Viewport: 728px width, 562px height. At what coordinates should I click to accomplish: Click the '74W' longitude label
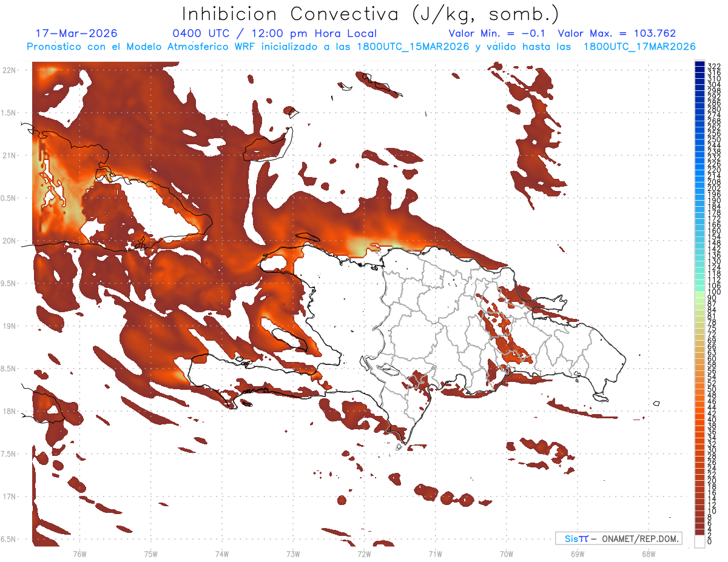(x=222, y=554)
